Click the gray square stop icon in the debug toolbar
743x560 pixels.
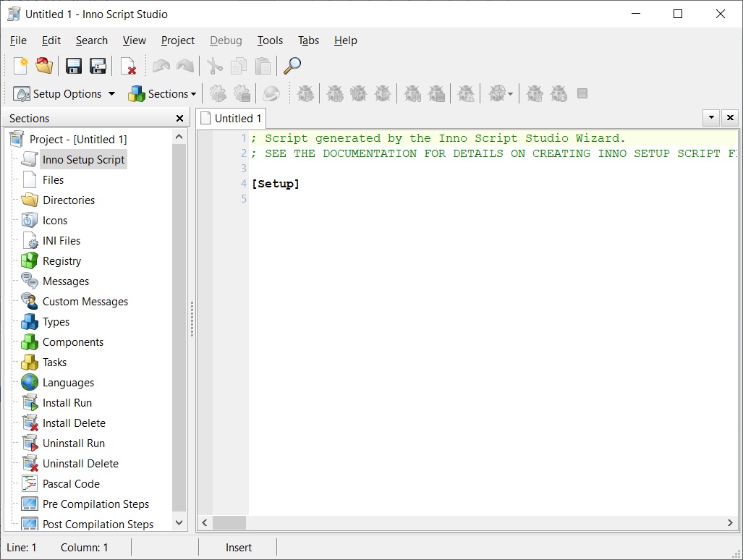point(582,93)
